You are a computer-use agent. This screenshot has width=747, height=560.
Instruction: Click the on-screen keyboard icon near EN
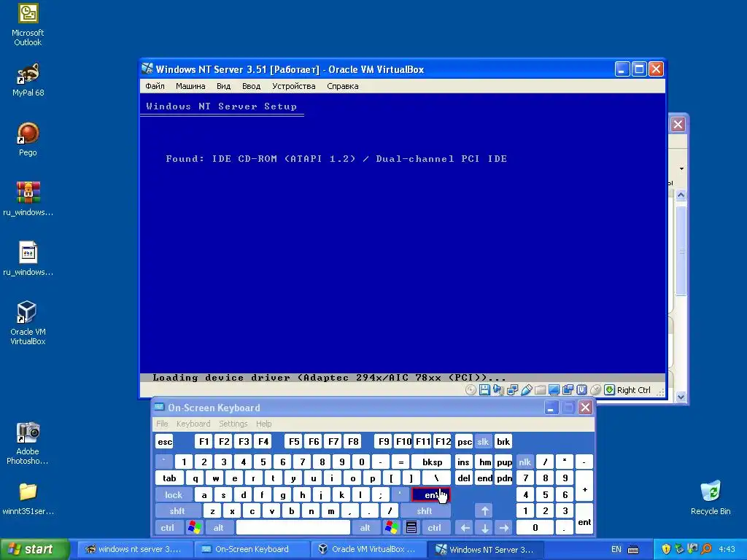pos(633,550)
